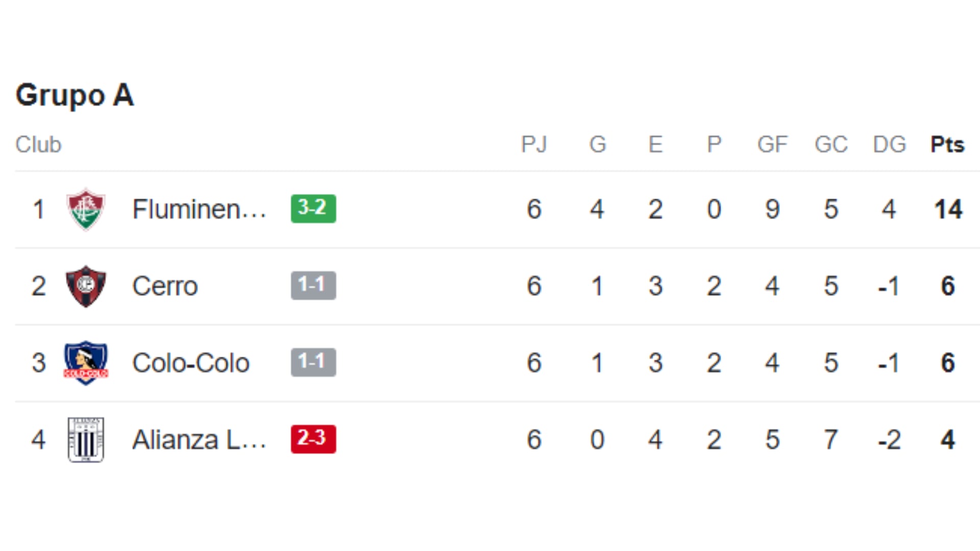Click the Colo-Colo club crest
Image resolution: width=980 pixels, height=551 pixels.
86,363
